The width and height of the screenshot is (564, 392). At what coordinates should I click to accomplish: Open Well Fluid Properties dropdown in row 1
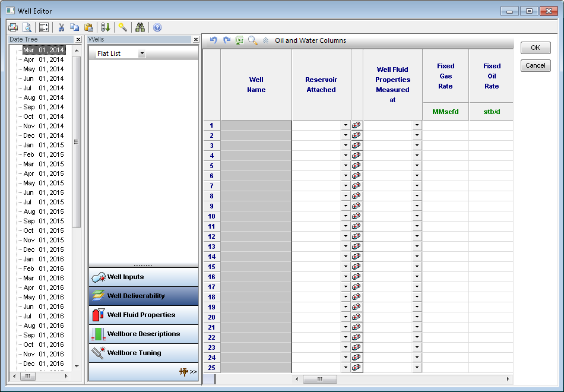(417, 125)
